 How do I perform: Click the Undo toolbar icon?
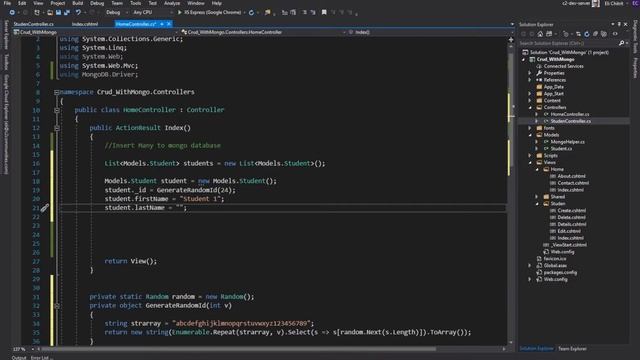click(78, 13)
